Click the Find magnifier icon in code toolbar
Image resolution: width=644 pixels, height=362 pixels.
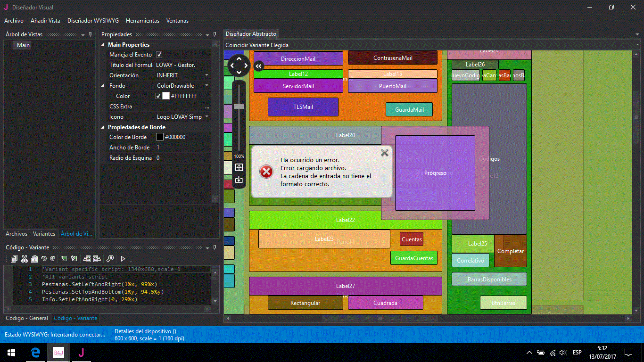click(x=110, y=259)
